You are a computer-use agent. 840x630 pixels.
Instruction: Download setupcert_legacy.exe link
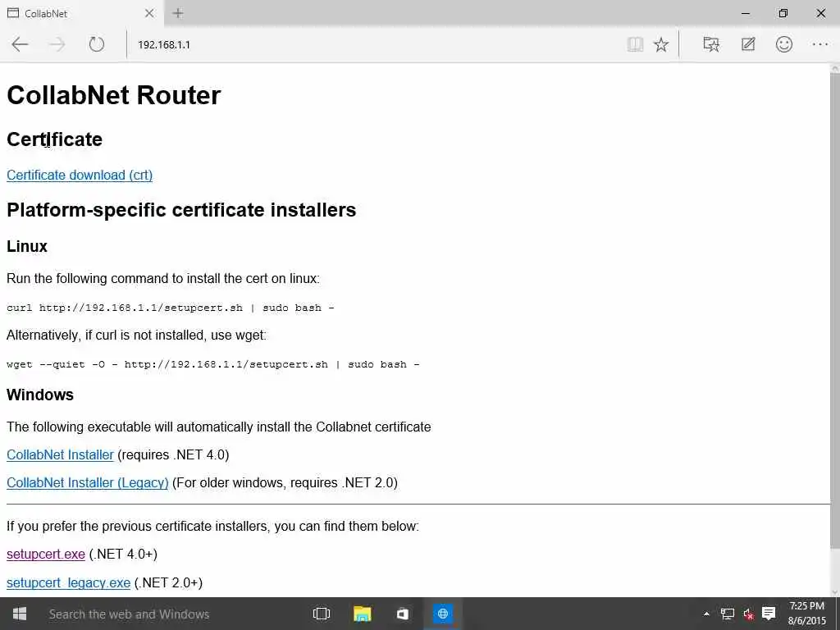tap(69, 582)
